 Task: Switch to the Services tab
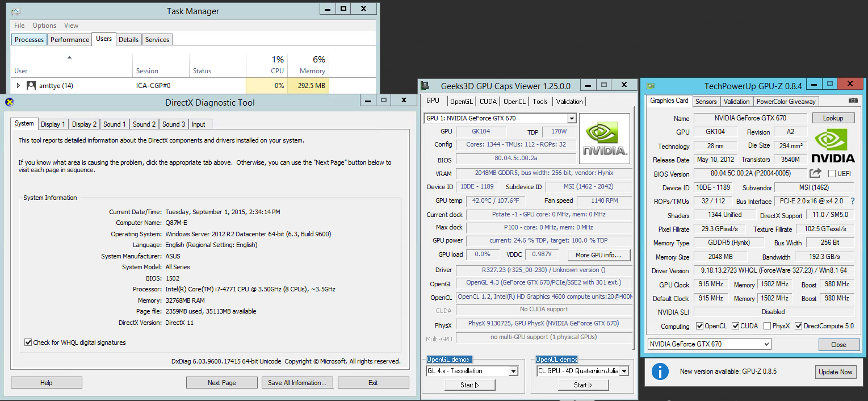point(157,40)
